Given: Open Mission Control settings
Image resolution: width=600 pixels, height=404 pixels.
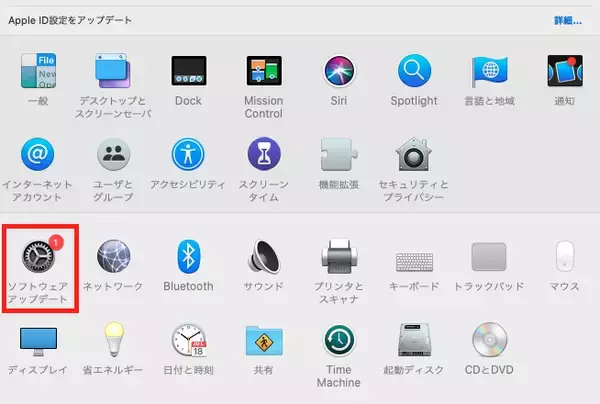Looking at the screenshot, I should coord(263,72).
